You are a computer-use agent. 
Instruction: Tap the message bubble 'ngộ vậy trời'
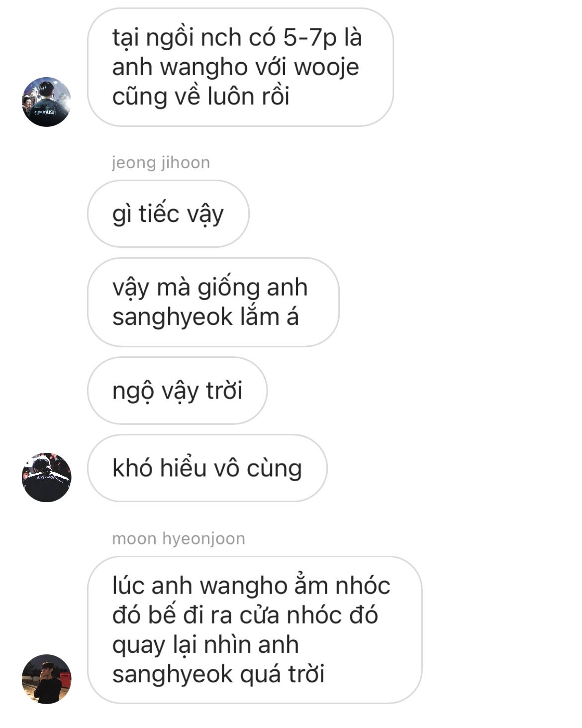[x=178, y=391]
